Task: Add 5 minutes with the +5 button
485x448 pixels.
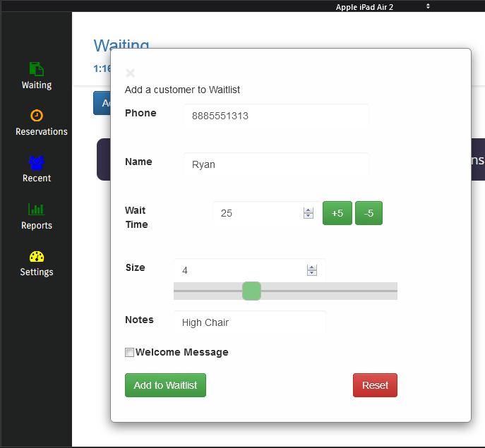Action: click(337, 213)
